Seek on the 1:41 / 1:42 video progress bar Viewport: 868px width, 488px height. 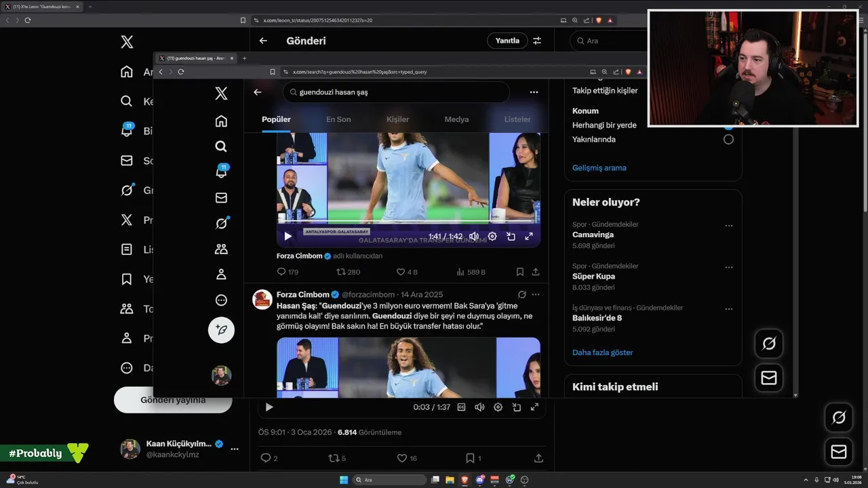(x=408, y=222)
